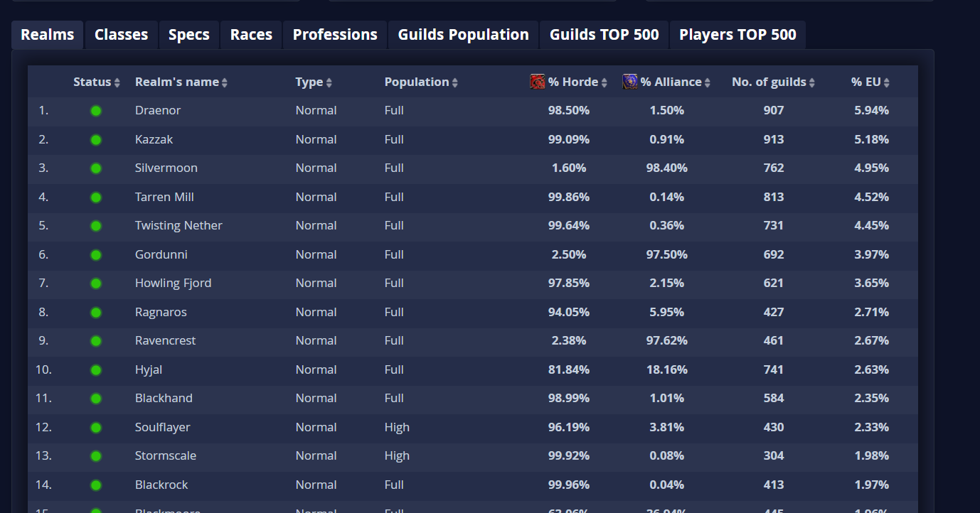
Task: Select the Professions tab
Action: (x=335, y=35)
